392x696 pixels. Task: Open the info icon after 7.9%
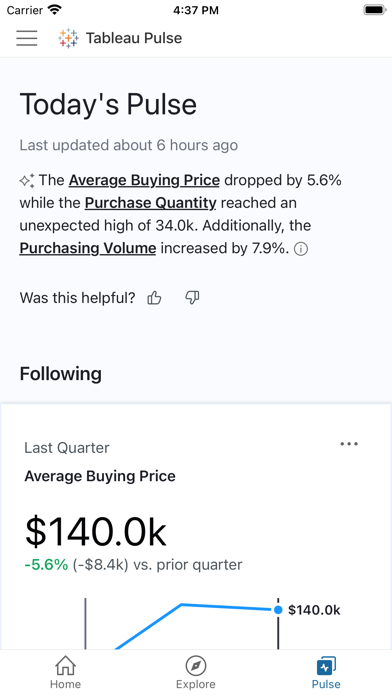pyautogui.click(x=301, y=249)
